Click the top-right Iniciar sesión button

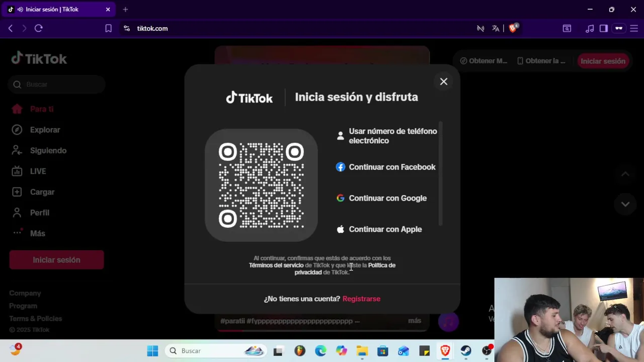click(x=603, y=61)
